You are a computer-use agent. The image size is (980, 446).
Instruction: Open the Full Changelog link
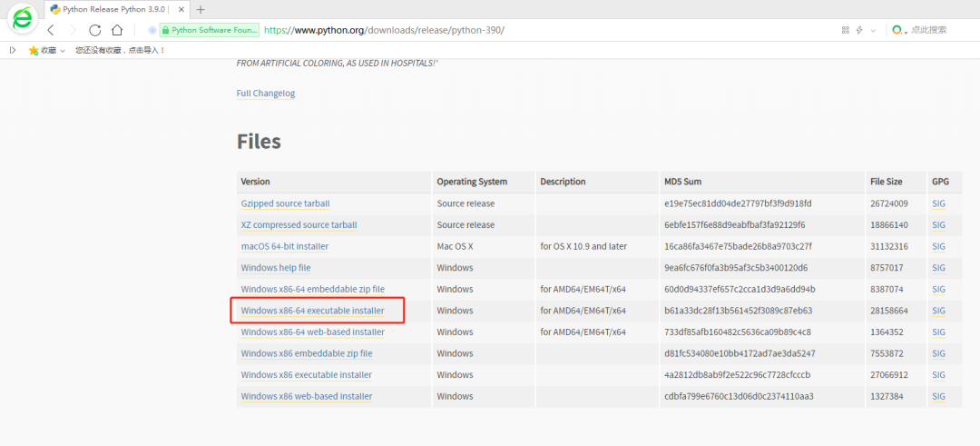266,94
